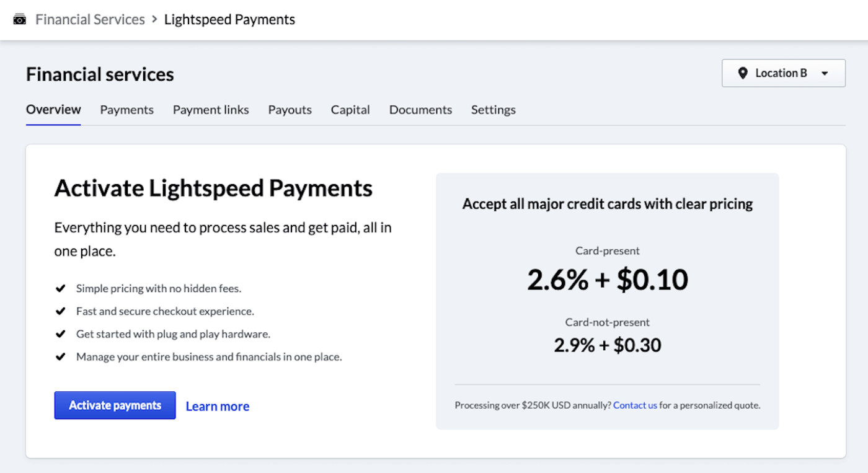Click the checkmark beside 'Manage your entire business' item

tap(60, 356)
